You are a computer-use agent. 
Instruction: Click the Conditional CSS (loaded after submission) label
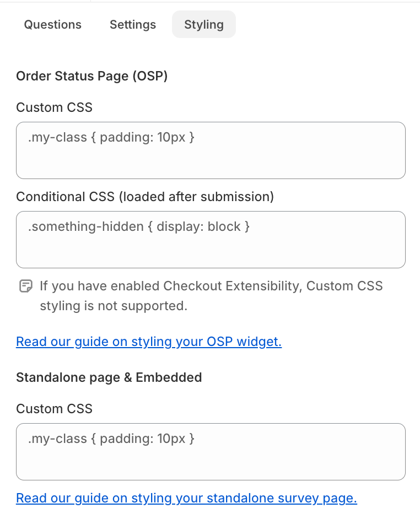[x=145, y=197]
